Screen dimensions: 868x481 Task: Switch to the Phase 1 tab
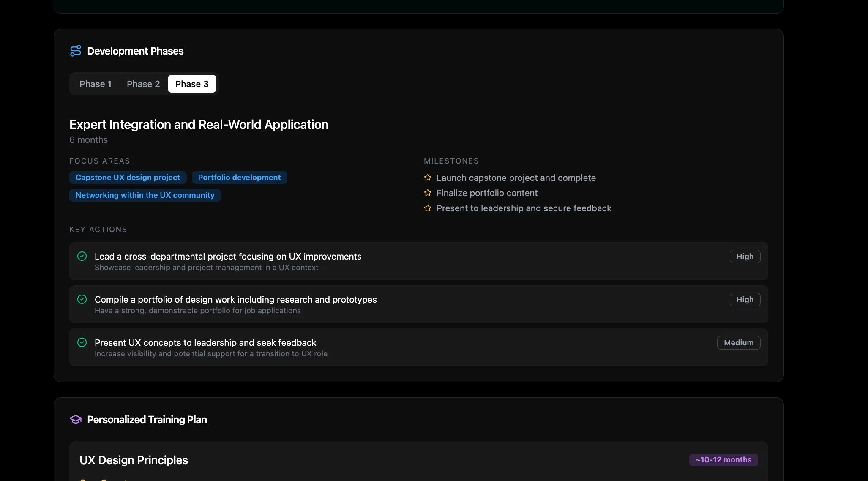pyautogui.click(x=95, y=84)
